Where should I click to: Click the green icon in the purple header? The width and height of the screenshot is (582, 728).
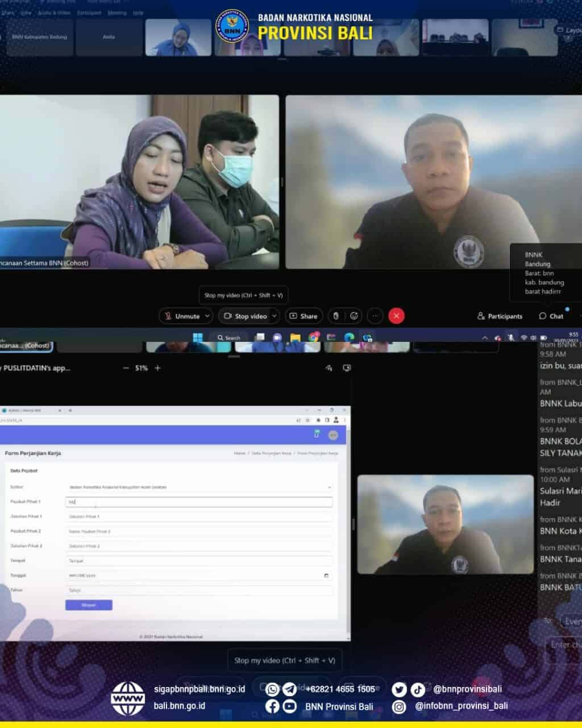point(317,434)
